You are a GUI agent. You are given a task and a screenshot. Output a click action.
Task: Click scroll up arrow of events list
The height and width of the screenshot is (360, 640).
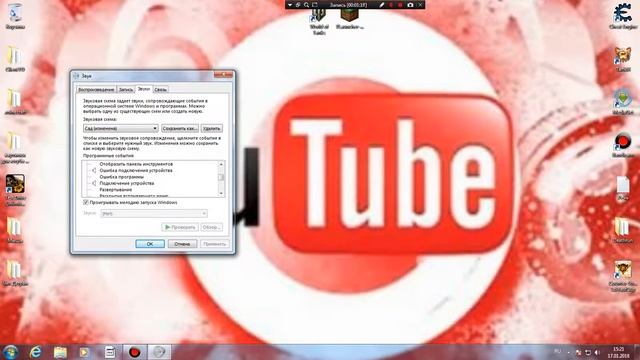[x=221, y=164]
